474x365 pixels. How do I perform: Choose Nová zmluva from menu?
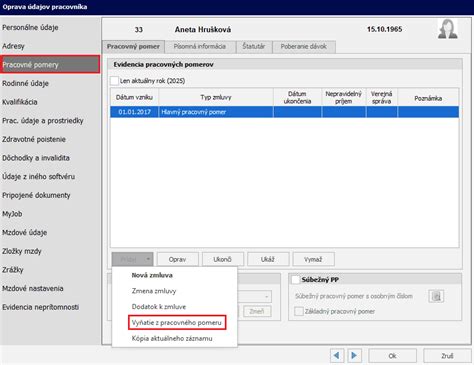[x=152, y=275]
